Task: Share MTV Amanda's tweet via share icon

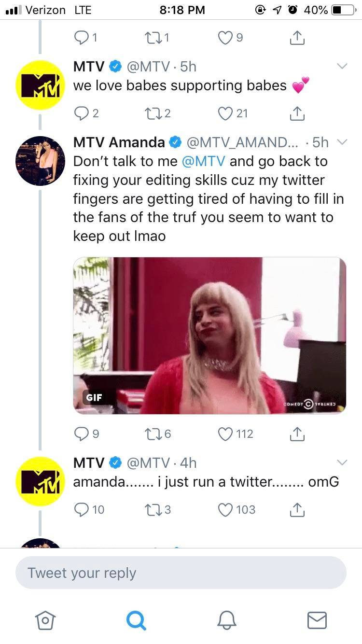Action: pos(298,434)
